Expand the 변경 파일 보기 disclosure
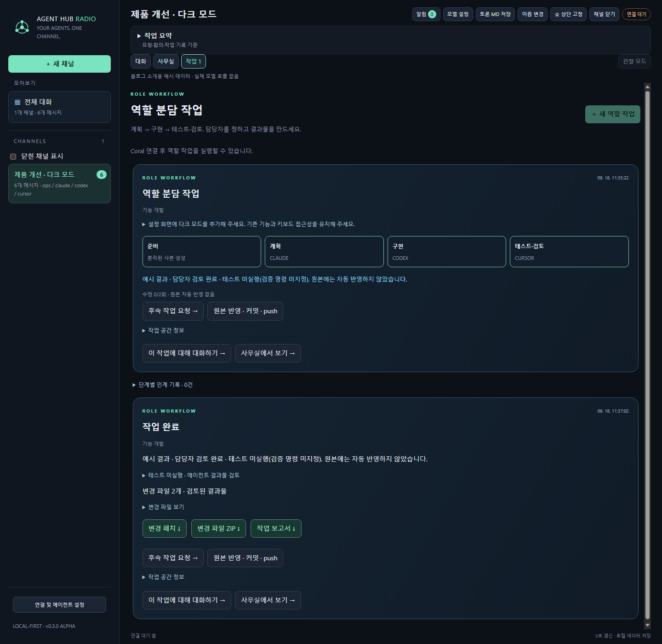Viewport: 662px width, 644px height. point(163,507)
